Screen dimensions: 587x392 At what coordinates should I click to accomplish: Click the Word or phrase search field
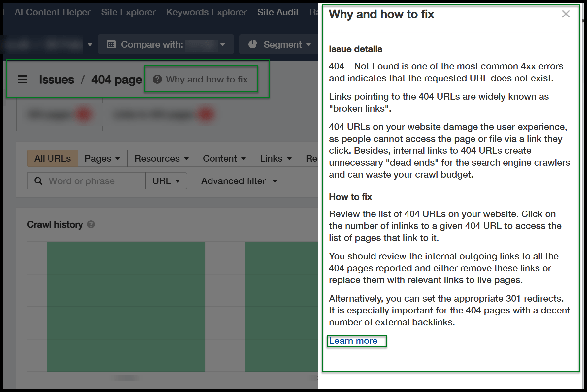[86, 181]
